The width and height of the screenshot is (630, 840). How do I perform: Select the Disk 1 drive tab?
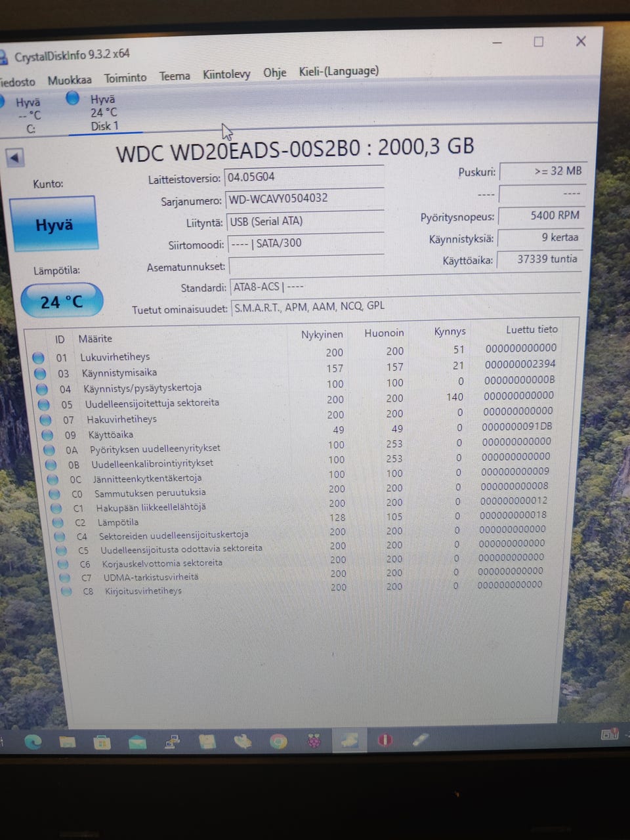pyautogui.click(x=105, y=113)
